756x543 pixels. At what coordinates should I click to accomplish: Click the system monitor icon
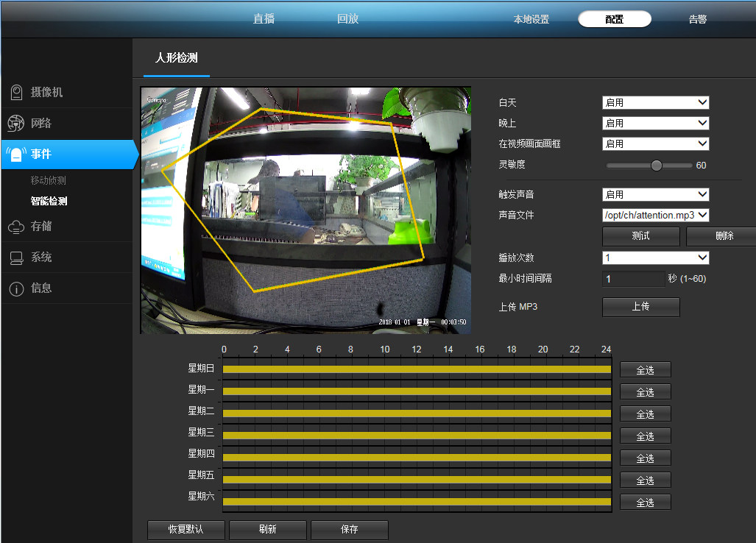[16, 258]
